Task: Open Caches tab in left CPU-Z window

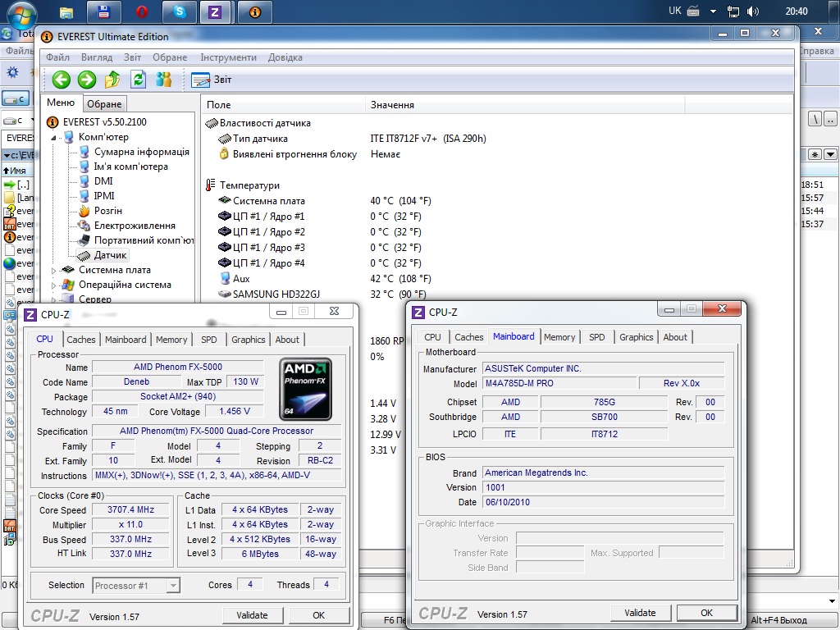Action: tap(81, 340)
